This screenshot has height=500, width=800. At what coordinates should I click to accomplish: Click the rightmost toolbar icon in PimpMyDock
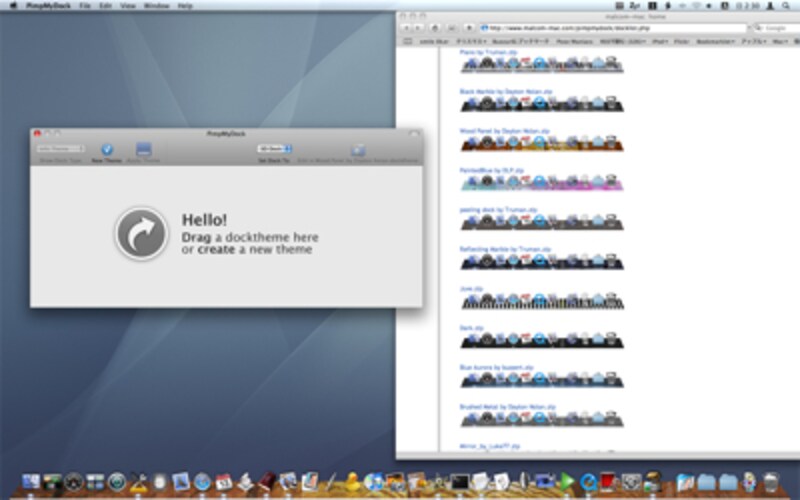pos(358,150)
